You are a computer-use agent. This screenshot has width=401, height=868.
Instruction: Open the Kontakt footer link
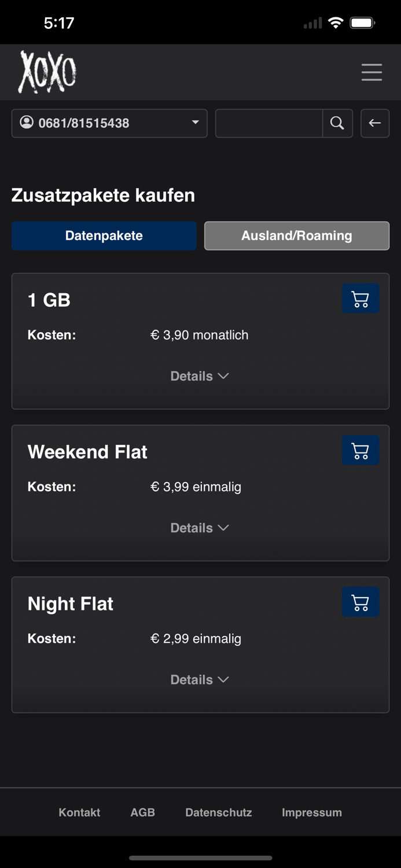[79, 812]
